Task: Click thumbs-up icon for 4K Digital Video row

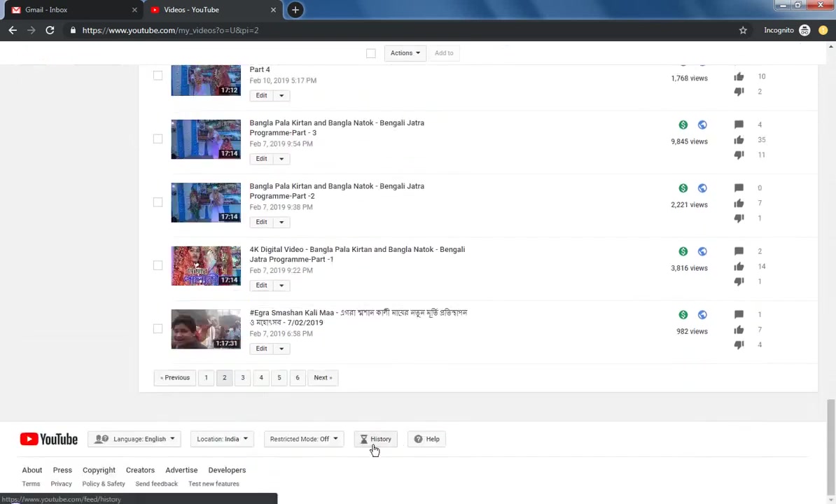Action: pyautogui.click(x=739, y=267)
